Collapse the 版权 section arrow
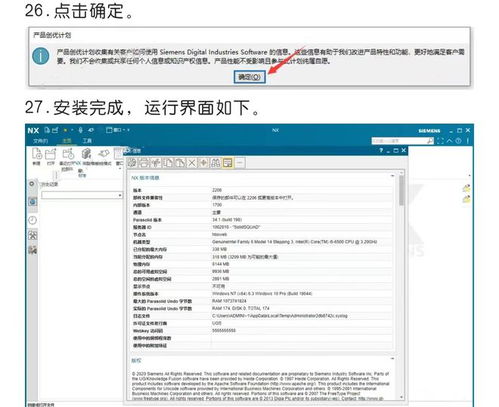The width and height of the screenshot is (499, 407). click(392, 359)
